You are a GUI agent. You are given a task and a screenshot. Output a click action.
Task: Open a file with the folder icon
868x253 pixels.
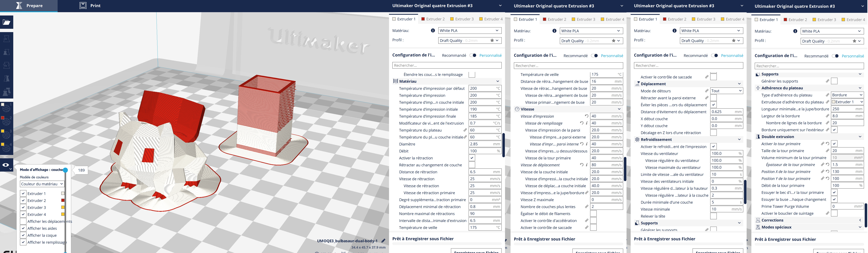point(6,22)
